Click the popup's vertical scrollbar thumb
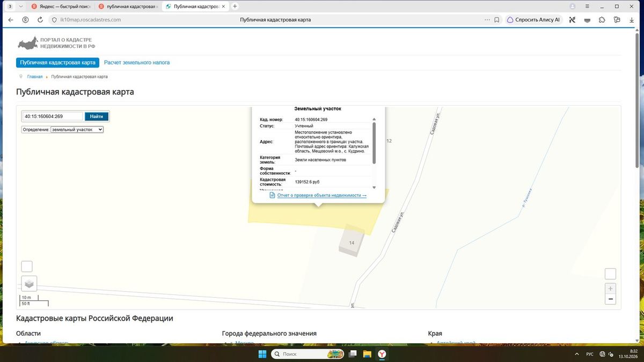 click(374, 143)
